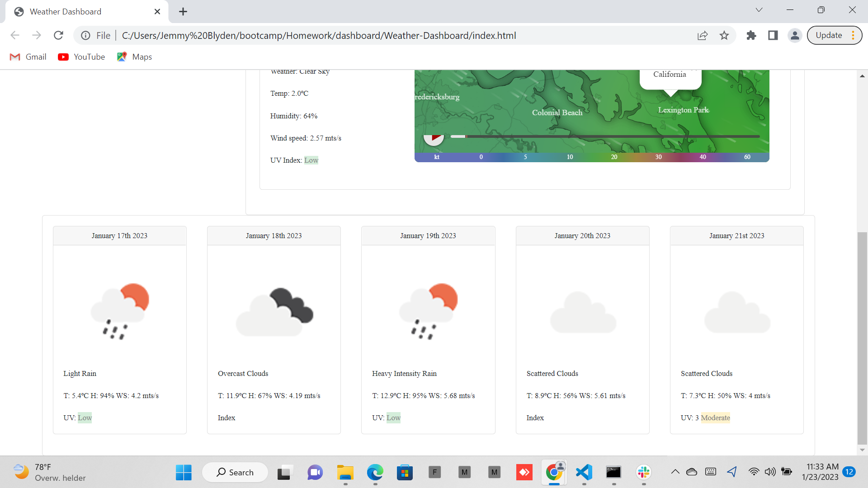Toggle location services from the tray icon

[732, 472]
